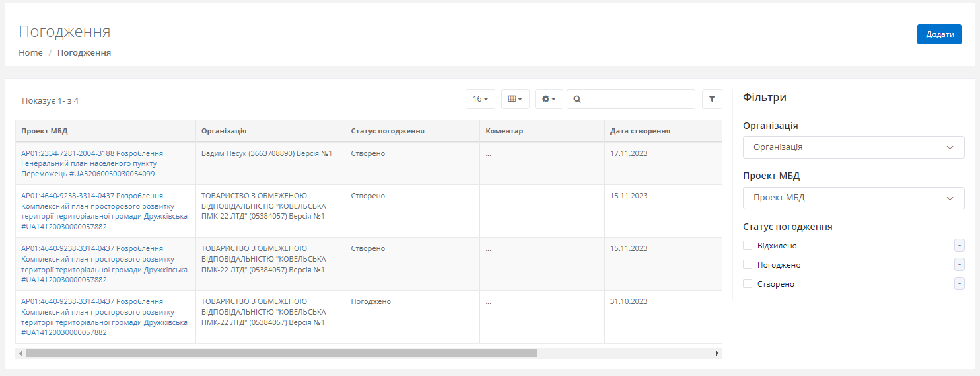Click the count badge next to Створено

pyautogui.click(x=959, y=284)
